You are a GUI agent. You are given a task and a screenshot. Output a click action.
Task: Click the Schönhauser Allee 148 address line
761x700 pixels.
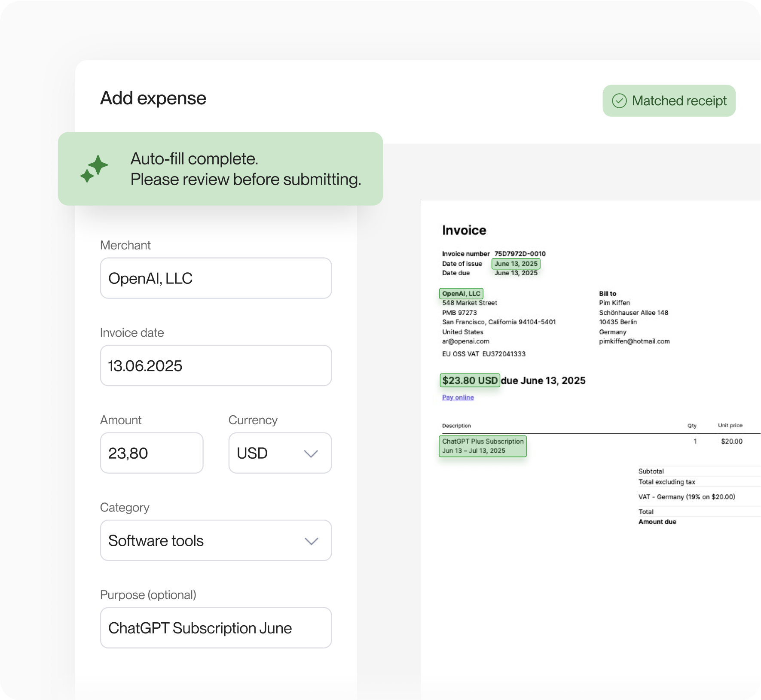tap(634, 313)
